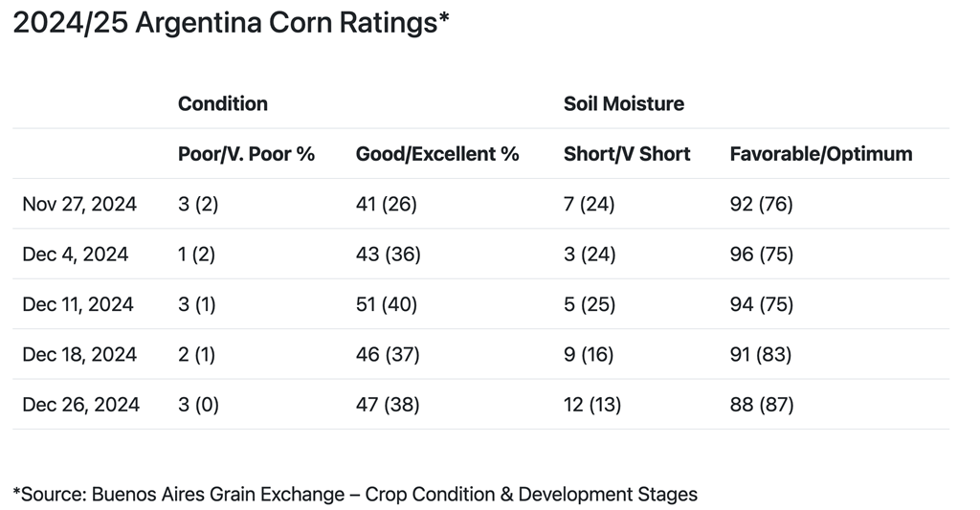Select the Nov 27, 2024 row label
Image resolution: width=980 pixels, height=510 pixels.
[79, 204]
